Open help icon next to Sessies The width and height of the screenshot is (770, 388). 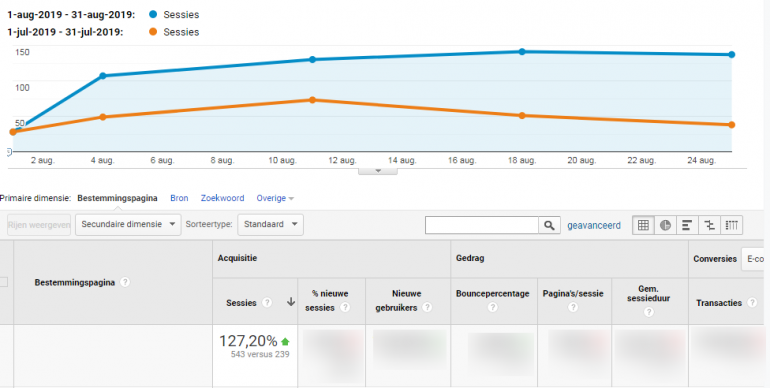267,303
